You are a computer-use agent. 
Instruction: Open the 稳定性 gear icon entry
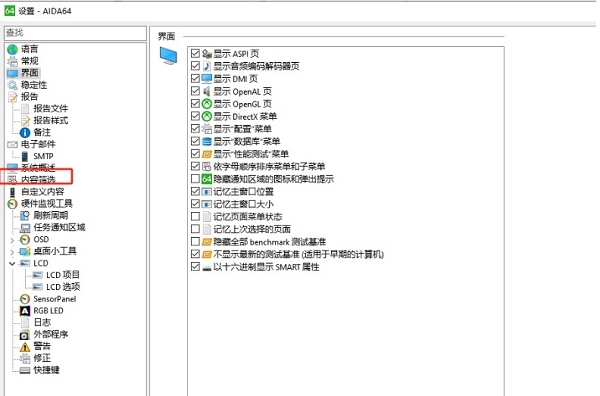click(x=13, y=85)
